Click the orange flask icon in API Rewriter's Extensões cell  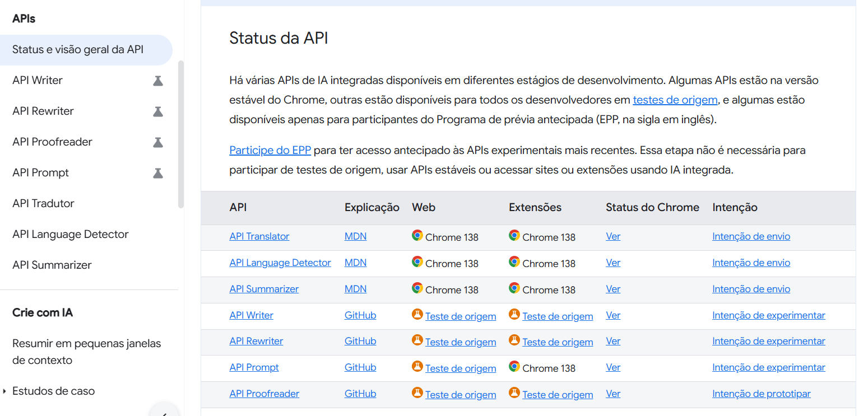pyautogui.click(x=514, y=340)
